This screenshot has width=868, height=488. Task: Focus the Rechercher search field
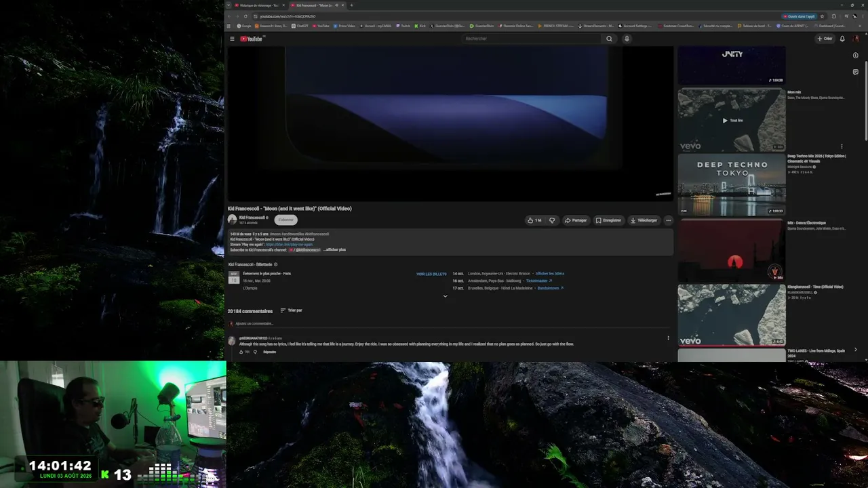(531, 39)
